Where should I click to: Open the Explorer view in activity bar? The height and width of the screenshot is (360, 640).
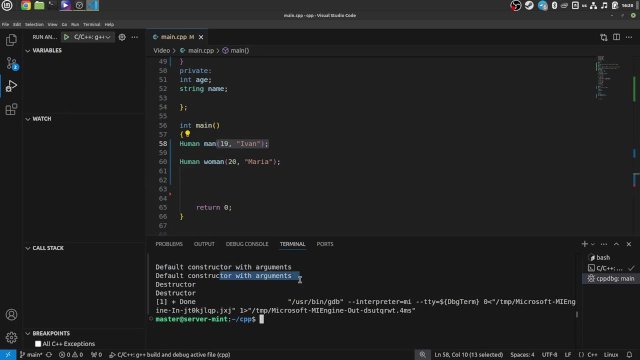(11, 40)
